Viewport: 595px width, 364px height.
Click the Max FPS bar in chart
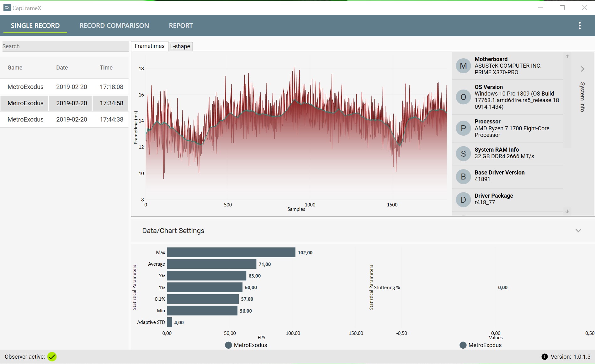pos(231,252)
